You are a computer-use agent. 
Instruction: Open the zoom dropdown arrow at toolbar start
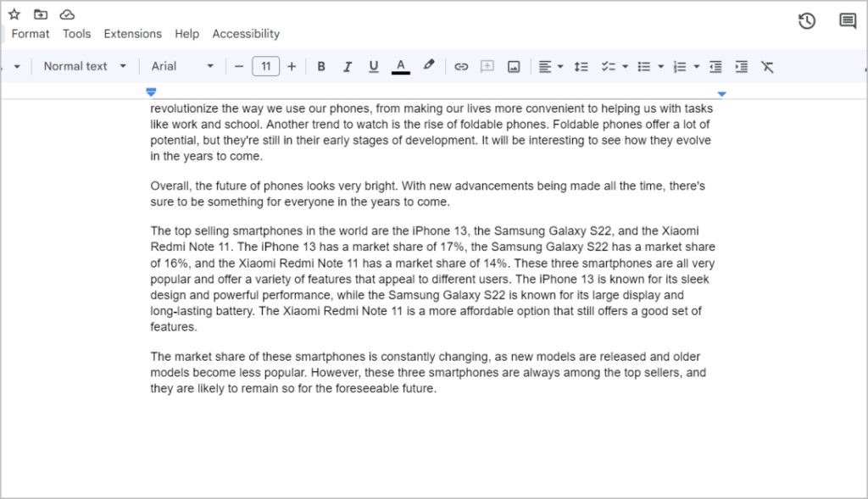(17, 66)
